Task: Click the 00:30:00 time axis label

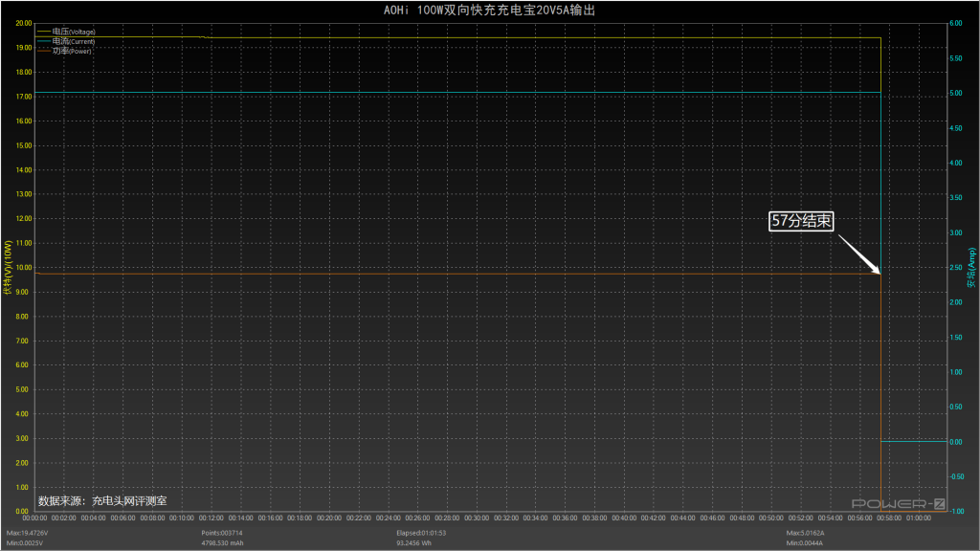Action: pyautogui.click(x=477, y=518)
